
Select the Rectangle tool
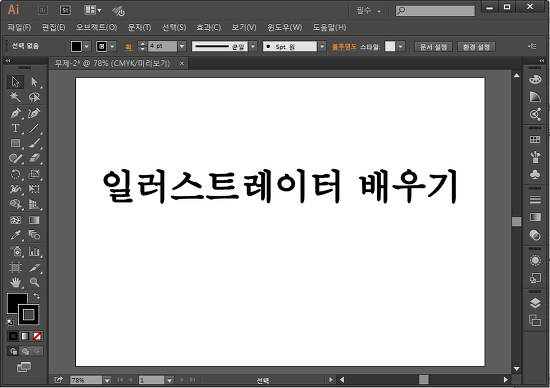click(x=15, y=143)
